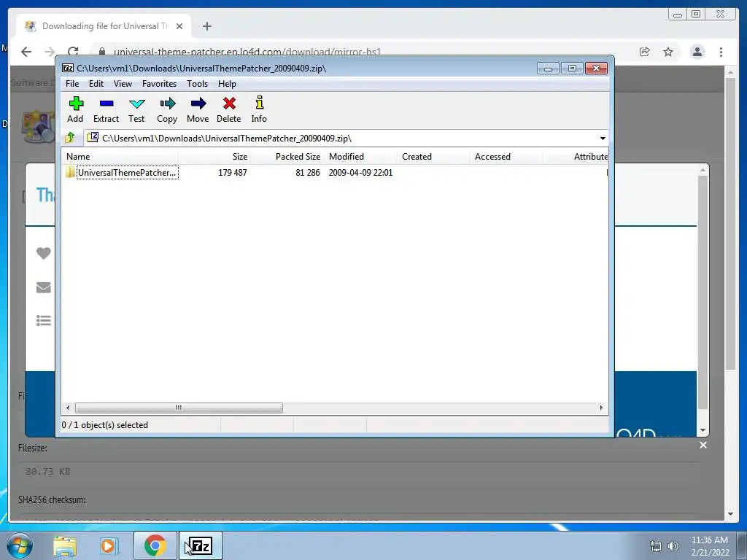Expand the address path dropdown in 7-Zip
The width and height of the screenshot is (747, 560).
click(x=603, y=138)
